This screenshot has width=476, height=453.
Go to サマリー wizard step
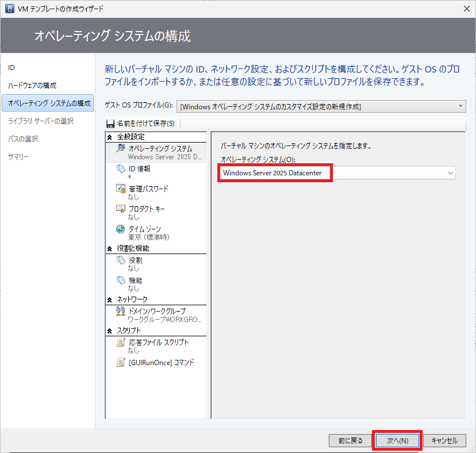tap(18, 157)
